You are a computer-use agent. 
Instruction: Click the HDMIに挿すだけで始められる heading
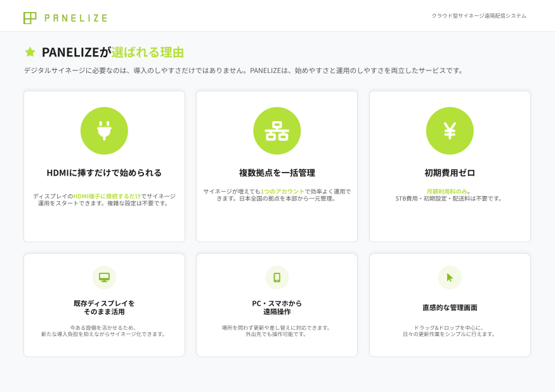[104, 171]
